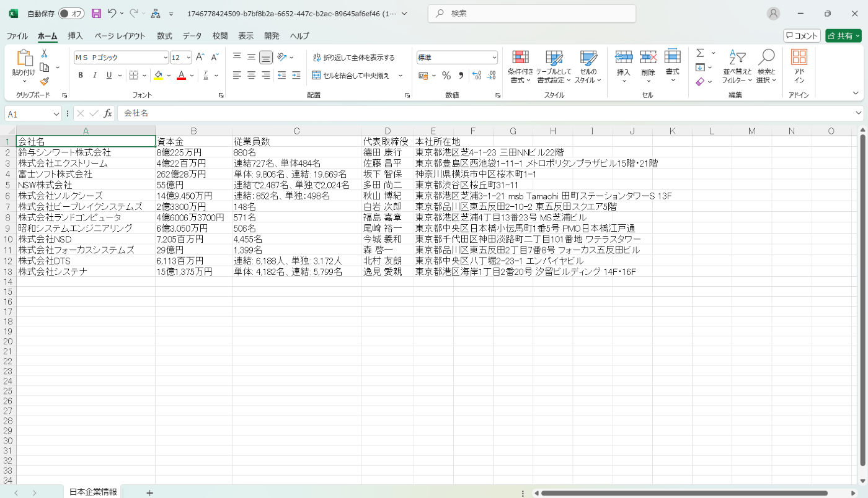Click the Decrease Decimal icon
Image resolution: width=868 pixels, height=498 pixels.
tap(491, 76)
